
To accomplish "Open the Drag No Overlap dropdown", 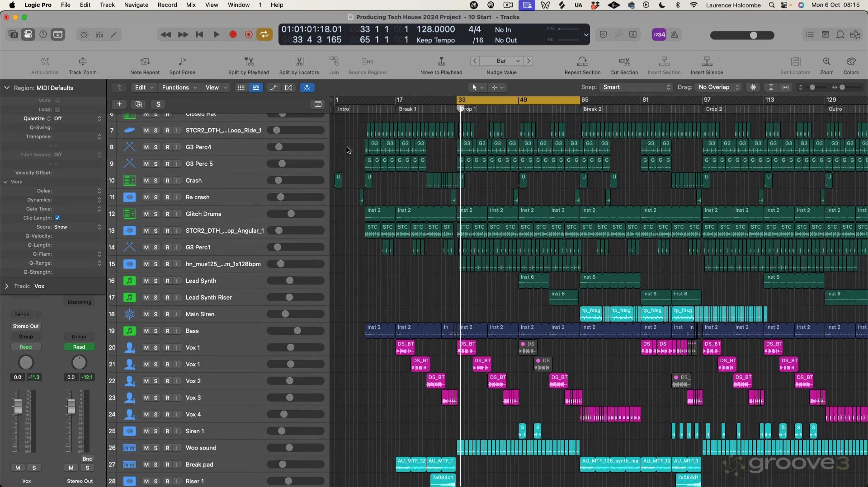I will tap(719, 87).
